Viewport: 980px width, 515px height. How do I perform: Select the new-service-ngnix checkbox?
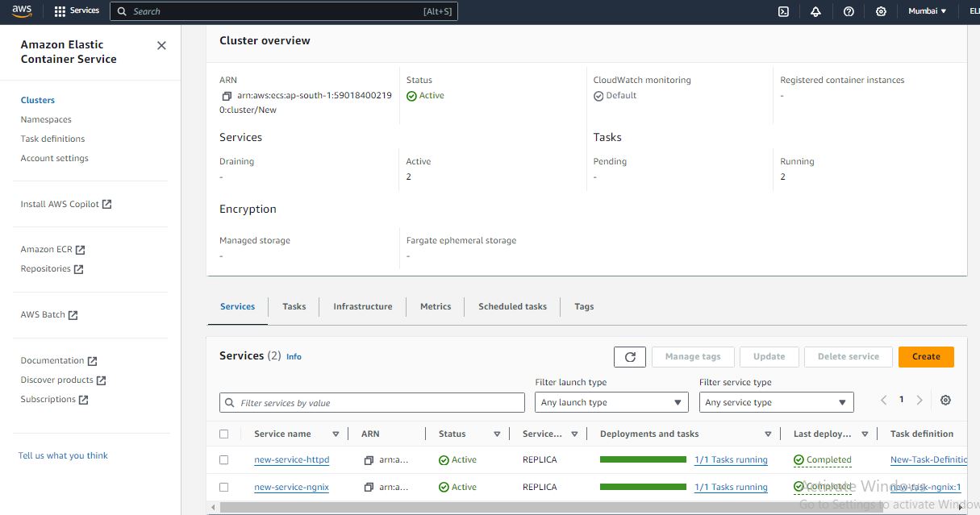click(x=224, y=488)
